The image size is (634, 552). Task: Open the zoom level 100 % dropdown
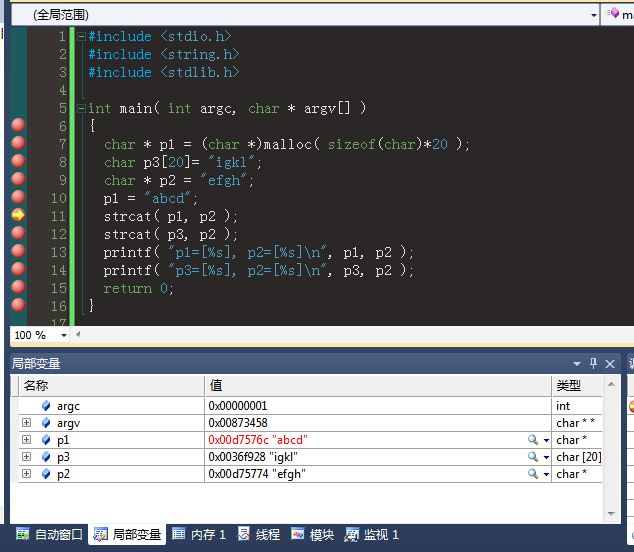point(63,335)
